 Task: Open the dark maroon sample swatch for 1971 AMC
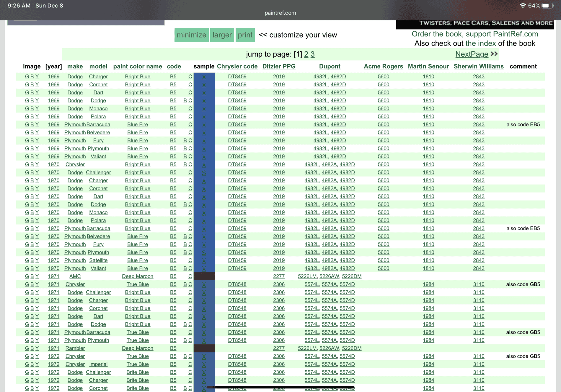pos(204,276)
